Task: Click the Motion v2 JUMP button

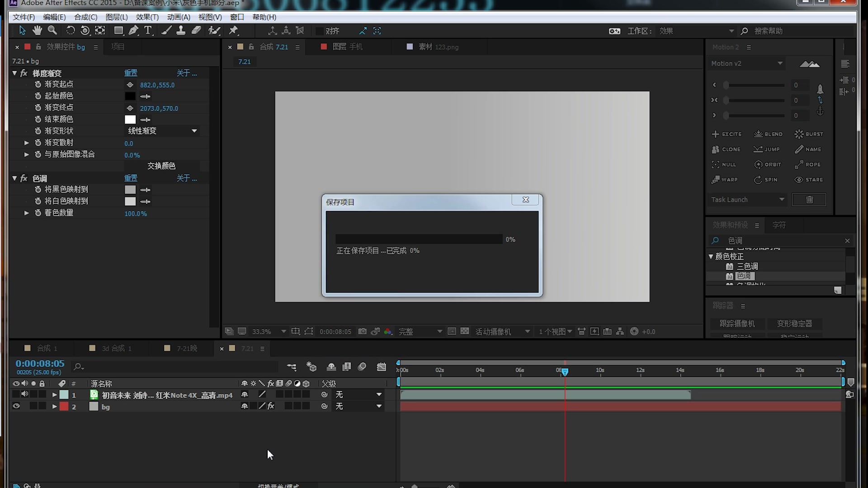Action: coord(766,149)
